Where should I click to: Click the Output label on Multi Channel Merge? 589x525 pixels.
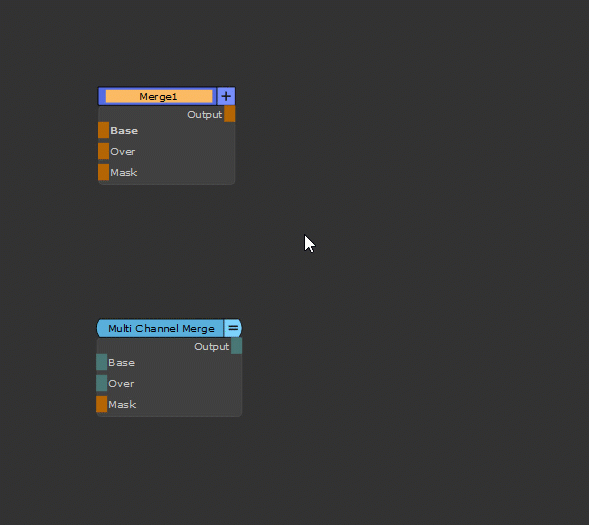[x=211, y=347]
